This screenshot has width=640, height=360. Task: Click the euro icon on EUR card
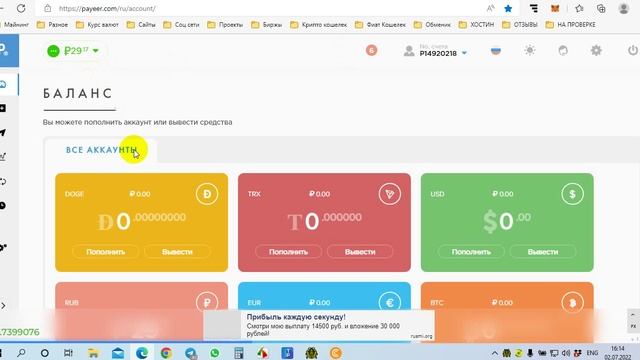point(390,302)
